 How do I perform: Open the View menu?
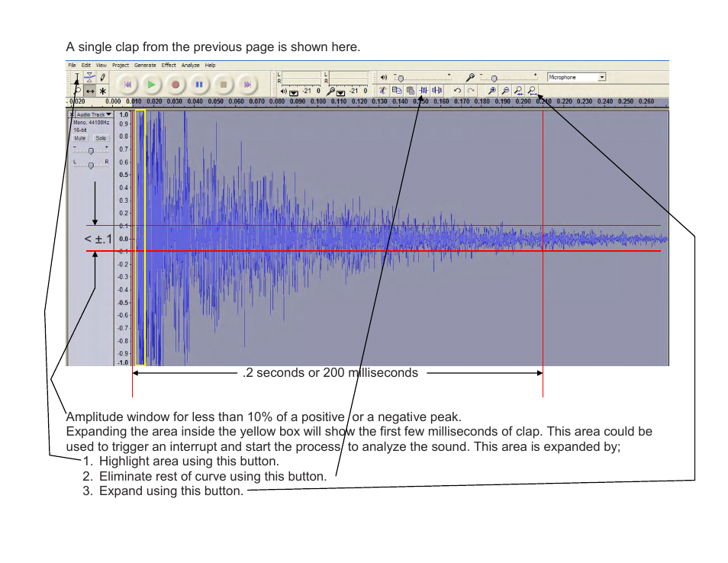pos(101,66)
